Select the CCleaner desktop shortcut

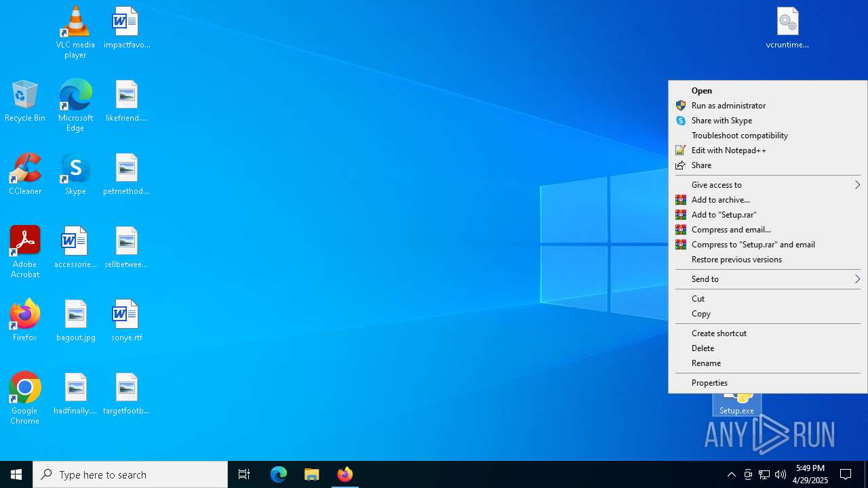tap(25, 174)
